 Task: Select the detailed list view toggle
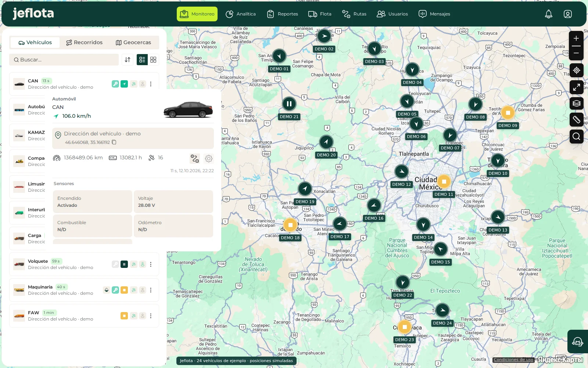point(142,60)
